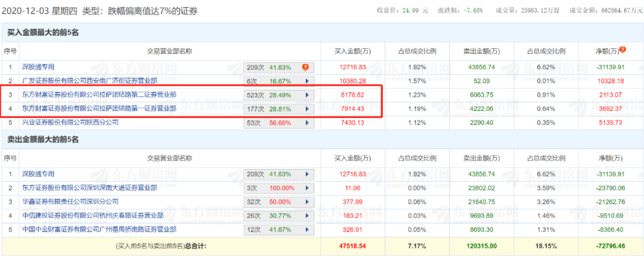Image resolution: width=644 pixels, height=256 pixels.
Task: Expand the arrow next to 177次 28.81%
Action: pos(306,109)
